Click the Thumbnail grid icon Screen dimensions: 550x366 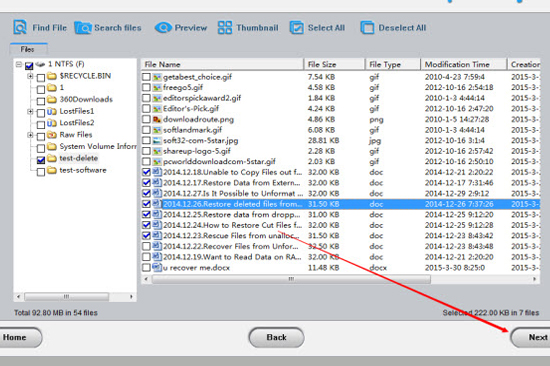click(x=224, y=27)
